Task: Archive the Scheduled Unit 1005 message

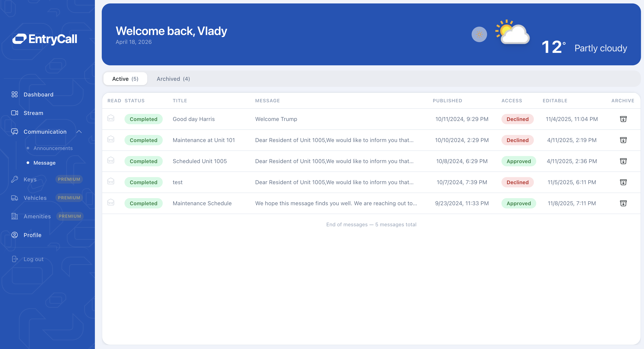Action: point(623,161)
